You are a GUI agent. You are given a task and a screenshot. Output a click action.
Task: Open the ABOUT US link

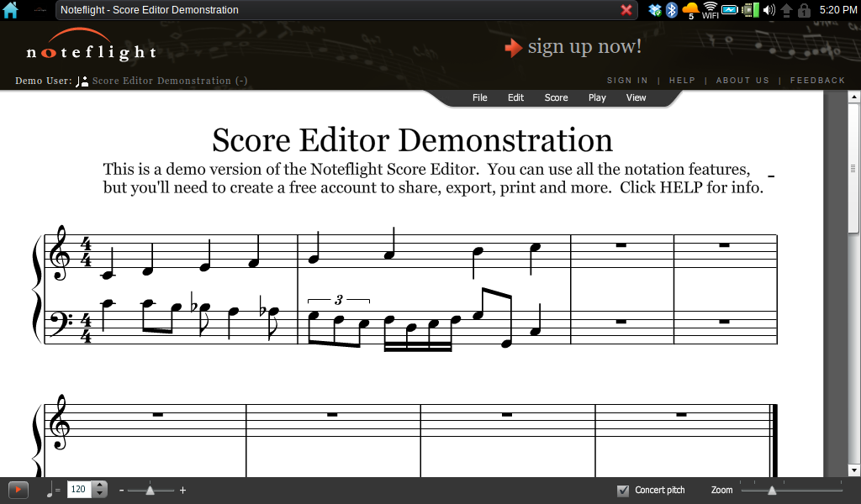(742, 80)
